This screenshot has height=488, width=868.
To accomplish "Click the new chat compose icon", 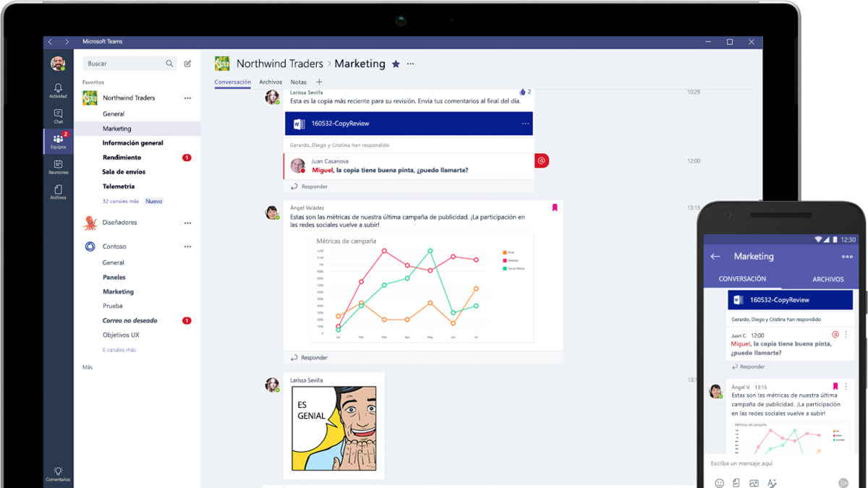I will click(x=188, y=64).
